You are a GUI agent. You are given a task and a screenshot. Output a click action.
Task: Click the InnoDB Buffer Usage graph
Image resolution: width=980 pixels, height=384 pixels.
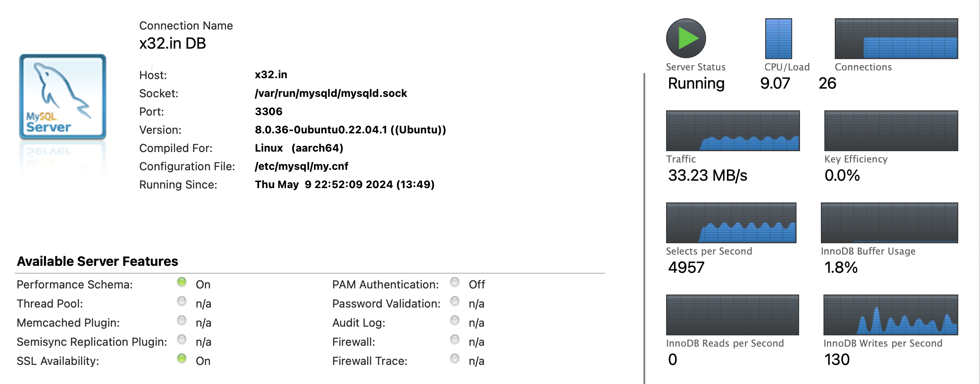(x=889, y=222)
